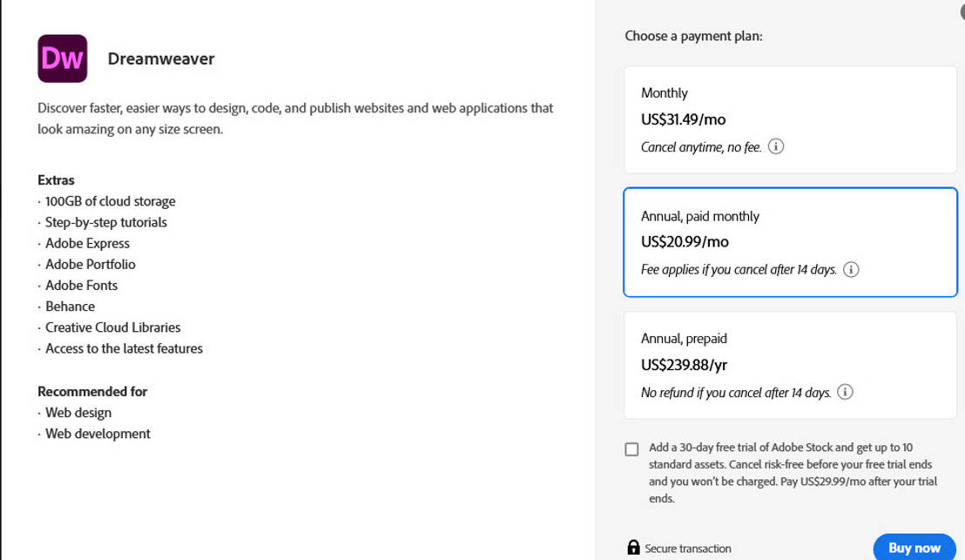Click the info icon for the Annual paid monthly fee

[851, 269]
